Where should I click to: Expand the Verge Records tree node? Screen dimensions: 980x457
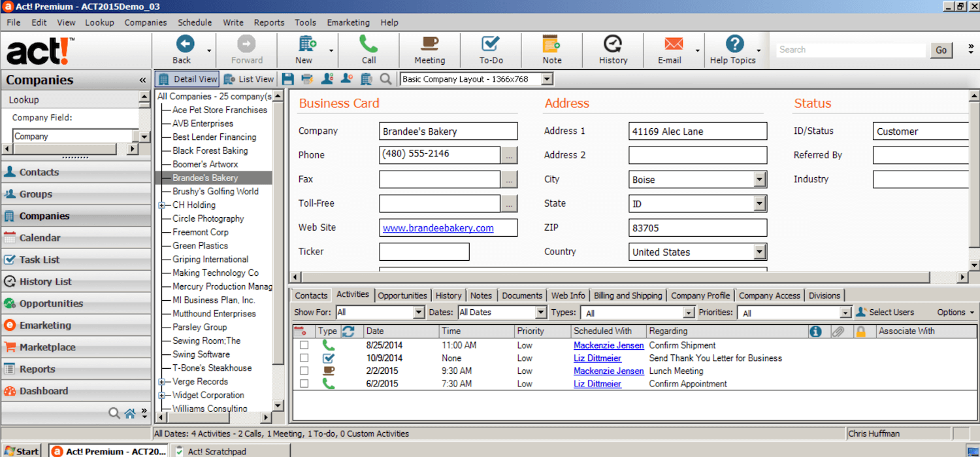[161, 382]
